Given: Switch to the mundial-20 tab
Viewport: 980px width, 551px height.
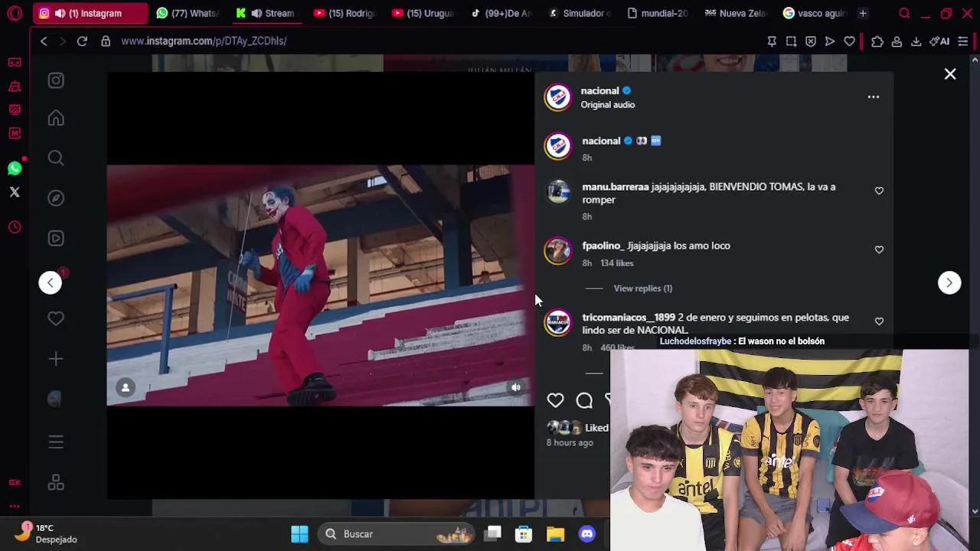Looking at the screenshot, I should 657,13.
